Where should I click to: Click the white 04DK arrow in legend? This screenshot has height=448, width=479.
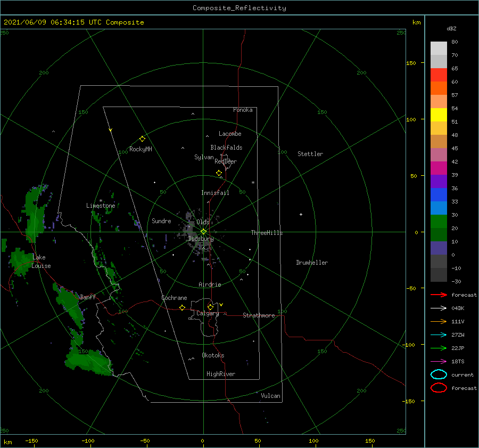tap(439, 308)
